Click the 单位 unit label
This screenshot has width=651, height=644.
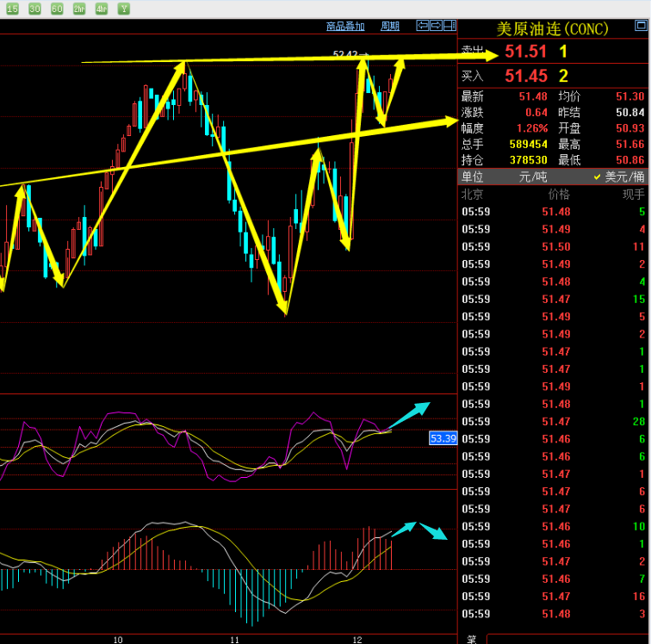click(x=473, y=176)
